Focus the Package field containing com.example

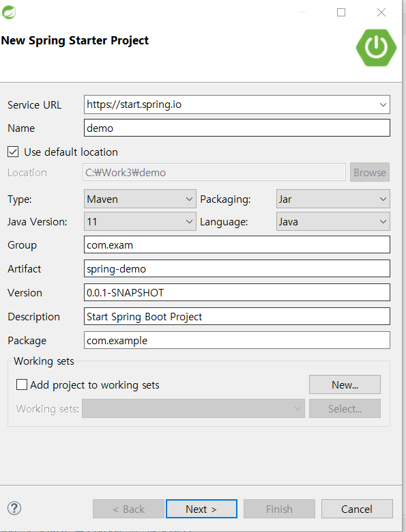237,340
